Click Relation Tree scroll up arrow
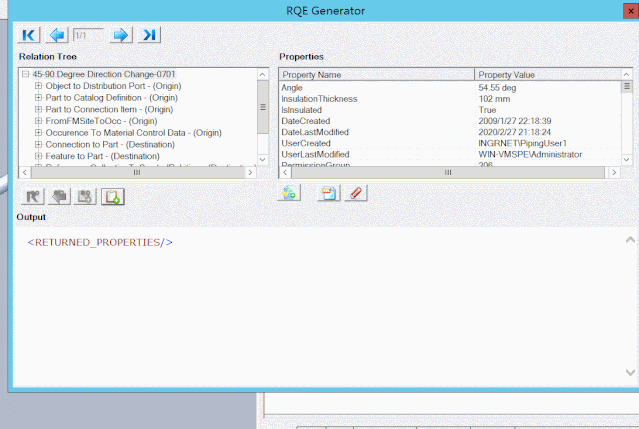The image size is (639, 429). pos(262,75)
